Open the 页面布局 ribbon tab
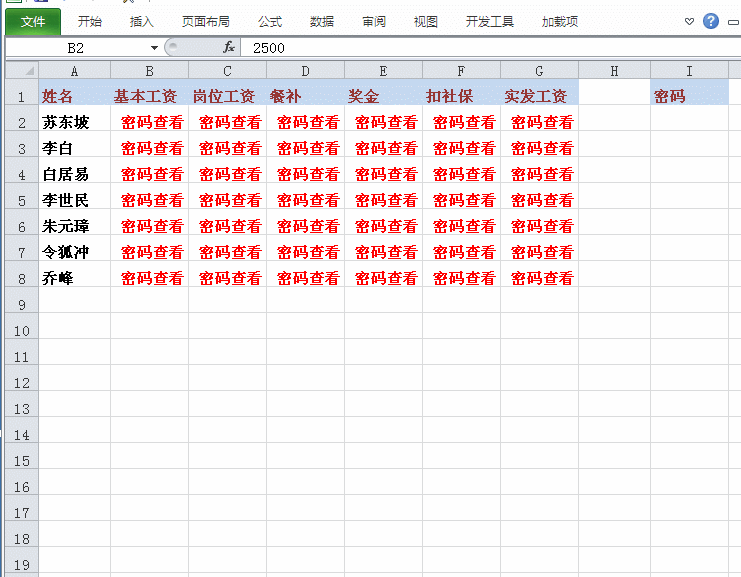This screenshot has width=741, height=577. pyautogui.click(x=206, y=22)
